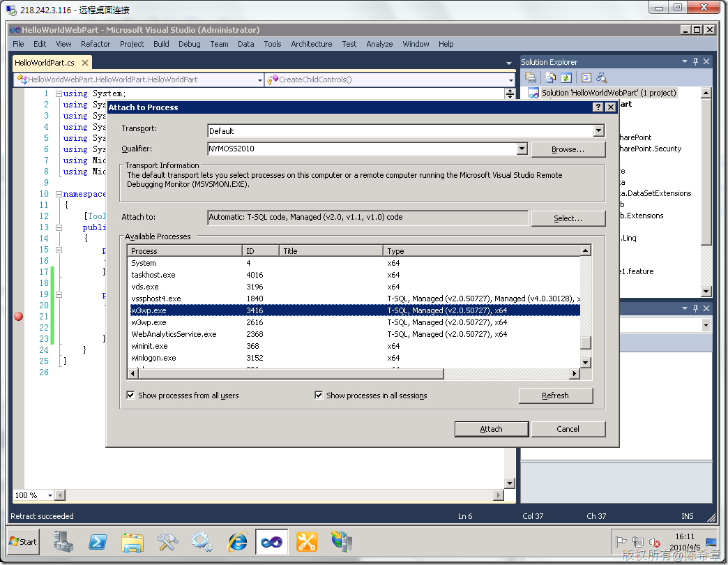Click the Qualifier input field NYMOSS2010
The image size is (728, 565).
[362, 149]
